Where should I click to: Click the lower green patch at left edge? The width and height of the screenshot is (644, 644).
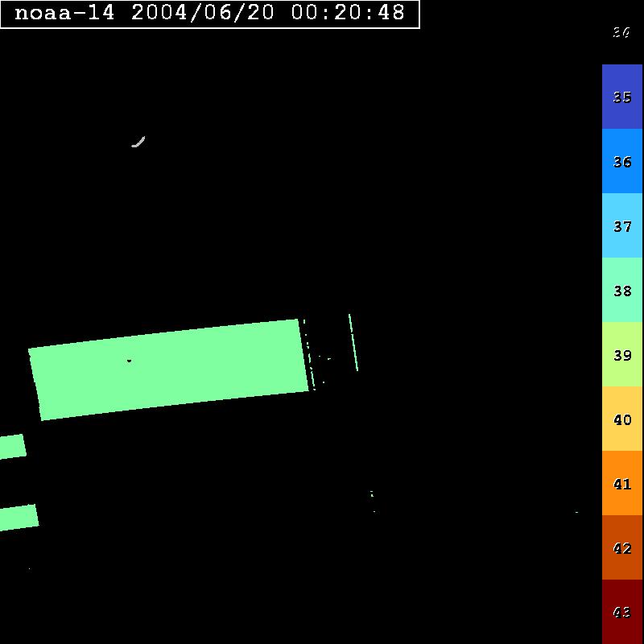point(18,518)
